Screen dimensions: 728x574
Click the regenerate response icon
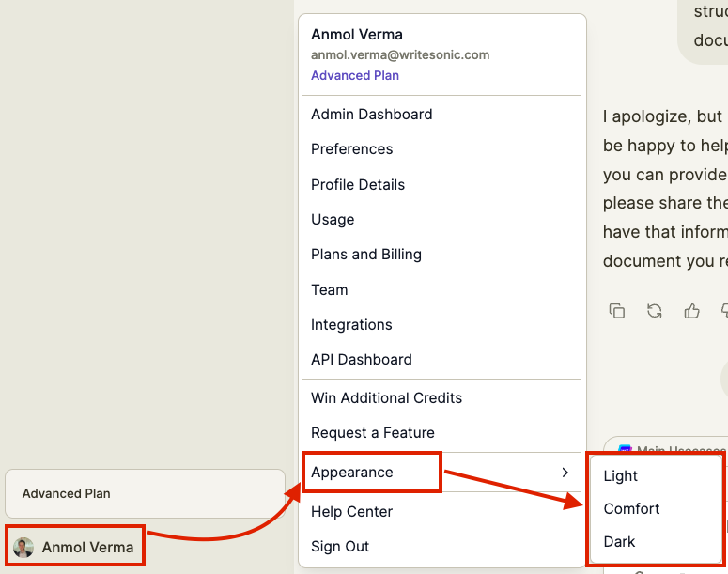[x=654, y=311]
